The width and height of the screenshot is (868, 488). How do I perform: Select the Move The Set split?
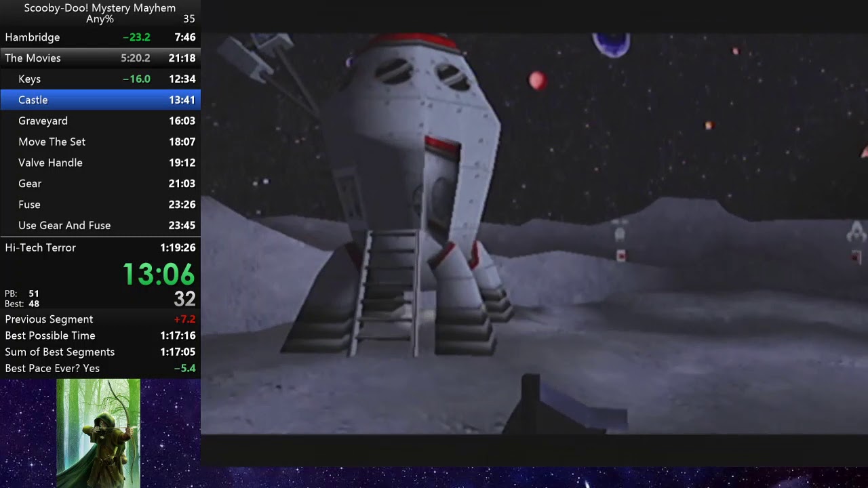click(100, 142)
